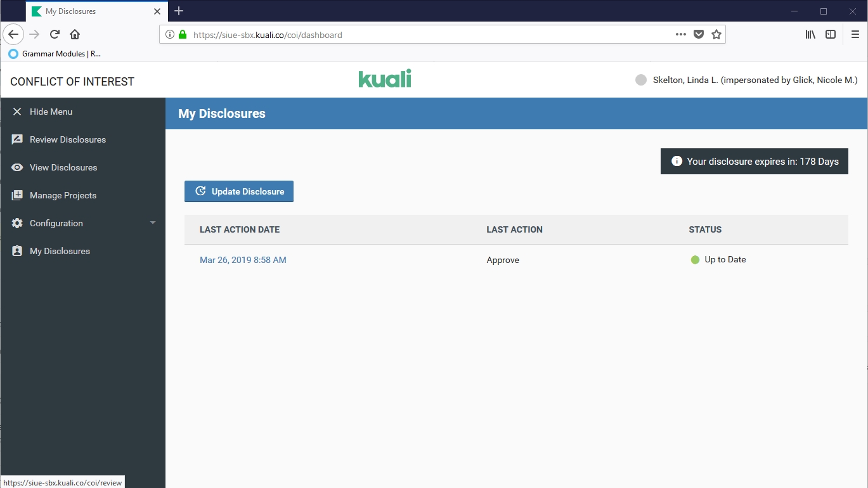Open the Mar 26, 2019 disclosure link
This screenshot has width=868, height=488.
243,260
